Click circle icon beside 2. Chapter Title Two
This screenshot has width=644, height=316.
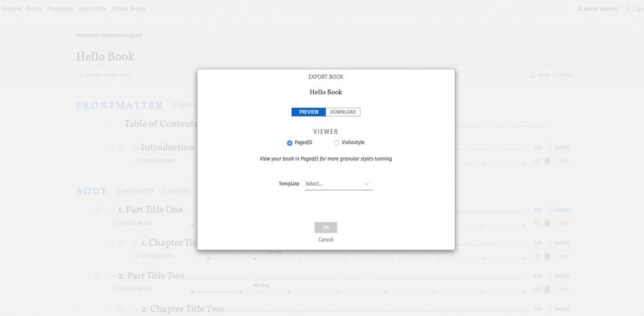121,309
